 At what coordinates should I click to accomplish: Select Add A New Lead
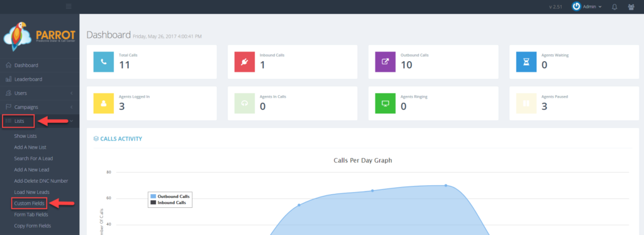click(31, 169)
